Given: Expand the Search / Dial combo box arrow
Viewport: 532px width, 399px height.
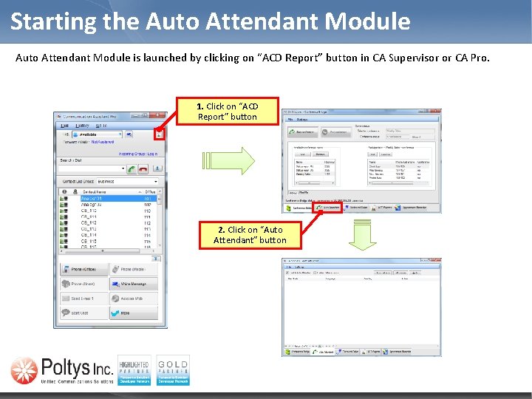Looking at the screenshot, I should tap(123, 168).
